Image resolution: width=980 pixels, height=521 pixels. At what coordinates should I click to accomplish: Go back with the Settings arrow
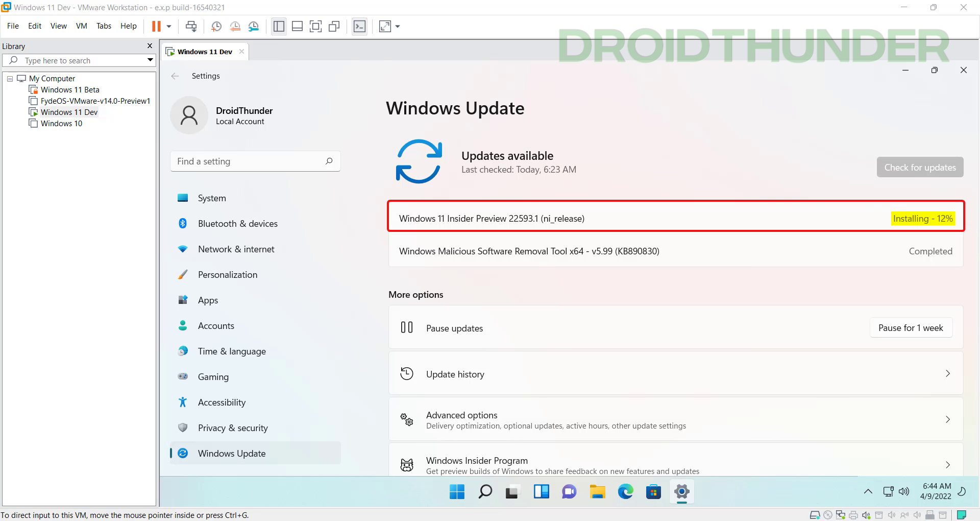[x=175, y=76]
